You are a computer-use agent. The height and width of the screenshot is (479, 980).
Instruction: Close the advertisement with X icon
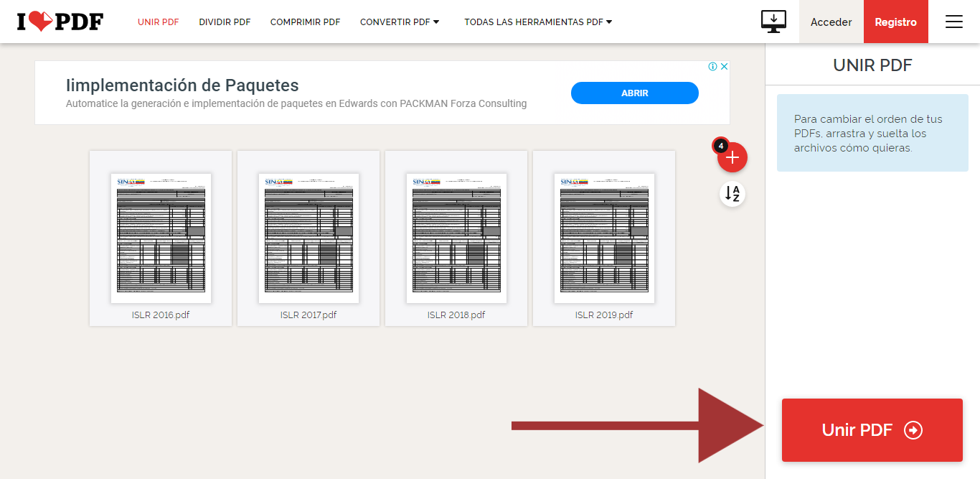tap(724, 67)
